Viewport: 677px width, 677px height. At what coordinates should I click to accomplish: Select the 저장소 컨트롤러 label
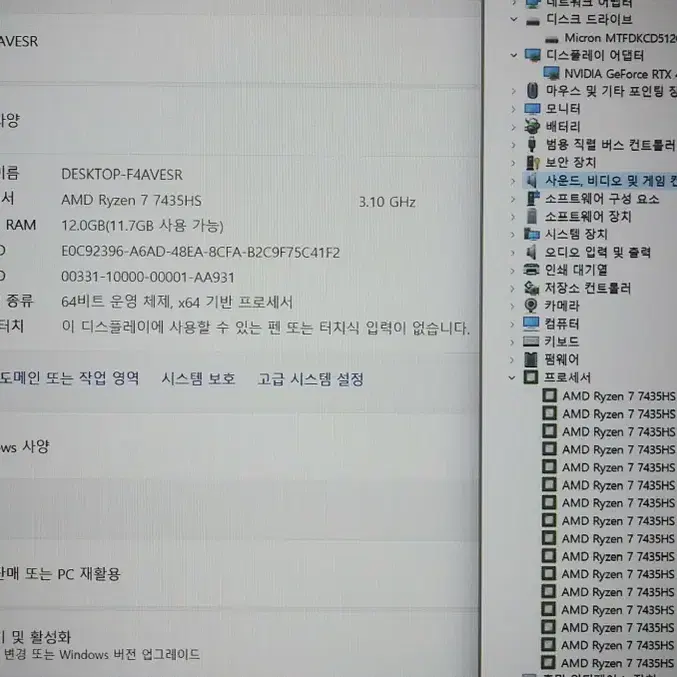pyautogui.click(x=587, y=288)
